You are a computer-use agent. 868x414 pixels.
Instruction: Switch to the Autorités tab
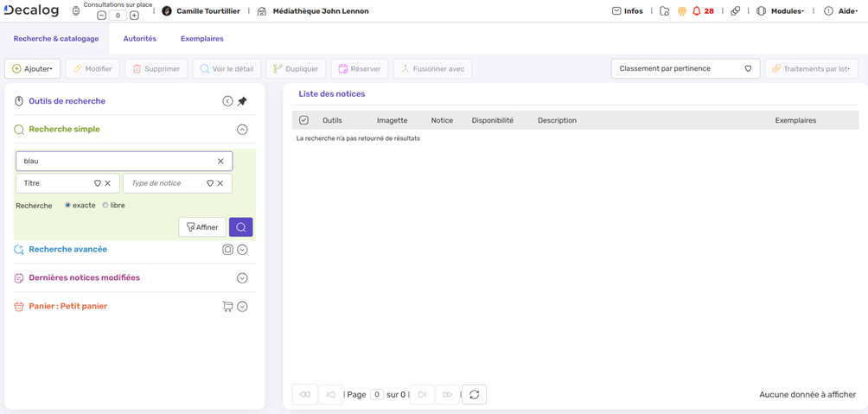pyautogui.click(x=139, y=39)
